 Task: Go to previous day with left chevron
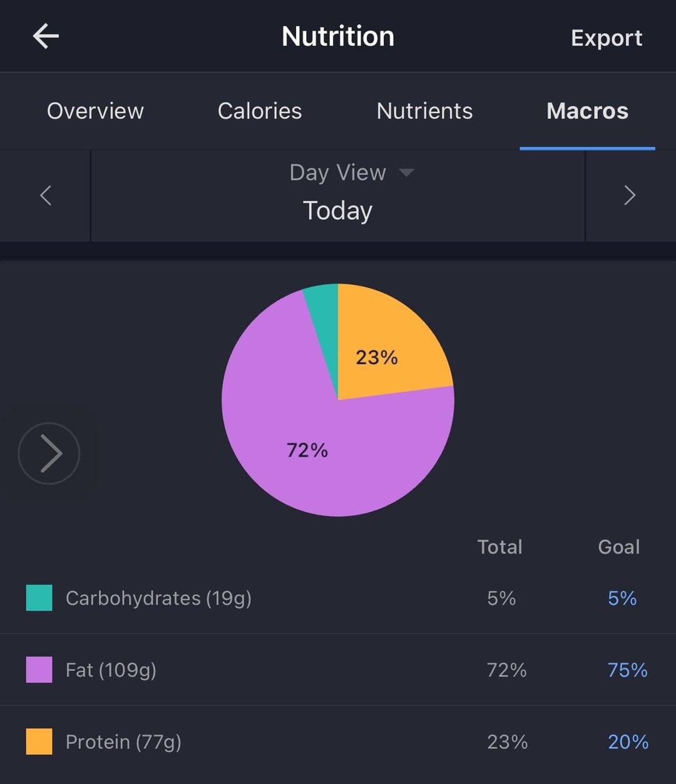tap(46, 195)
